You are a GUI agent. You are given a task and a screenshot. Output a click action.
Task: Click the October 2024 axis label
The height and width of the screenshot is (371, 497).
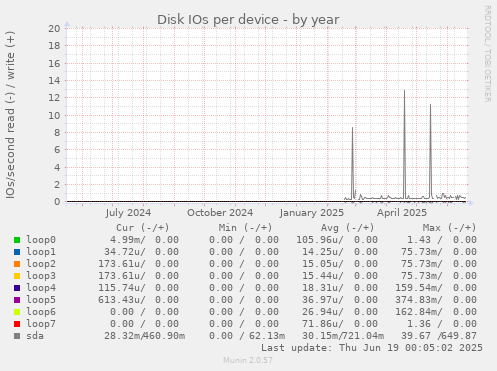coord(220,213)
